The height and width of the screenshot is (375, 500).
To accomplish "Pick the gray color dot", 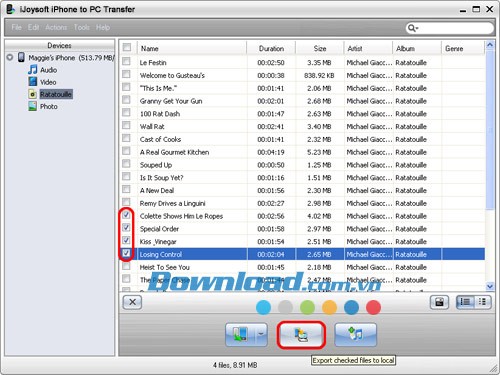I will point(285,307).
